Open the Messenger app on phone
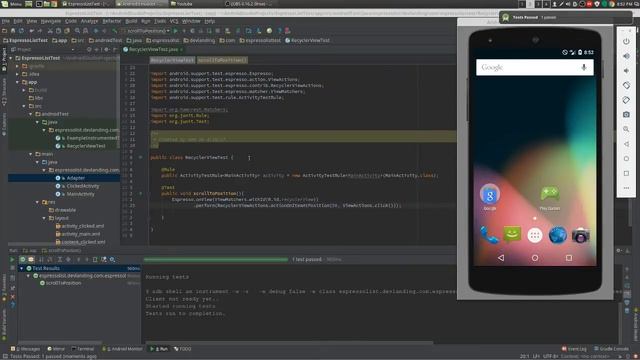 pyautogui.click(x=512, y=235)
